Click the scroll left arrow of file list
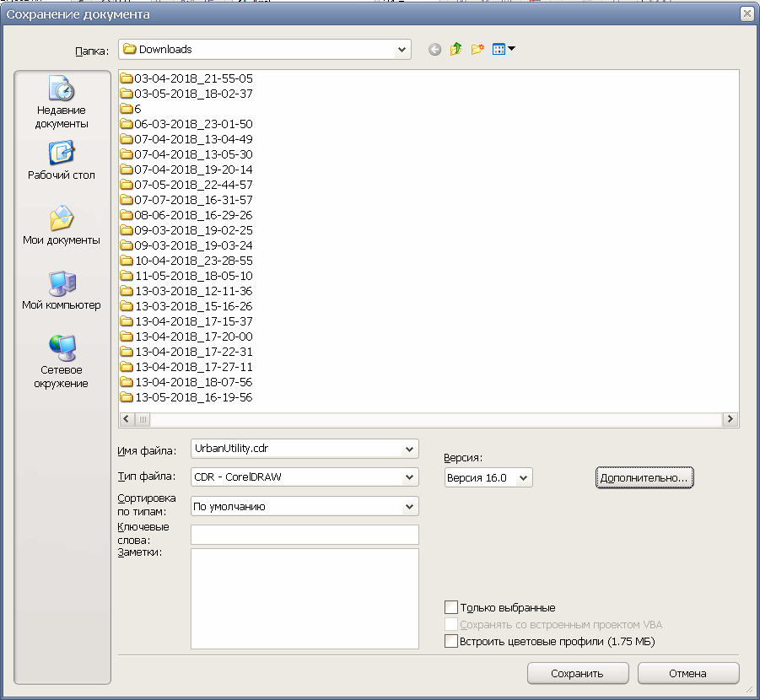The image size is (760, 700). pyautogui.click(x=126, y=419)
